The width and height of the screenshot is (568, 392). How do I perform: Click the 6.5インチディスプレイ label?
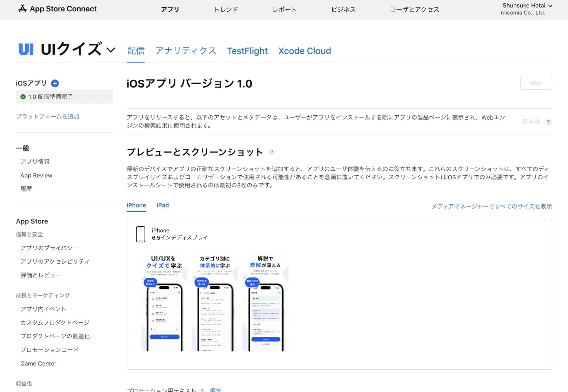click(180, 238)
